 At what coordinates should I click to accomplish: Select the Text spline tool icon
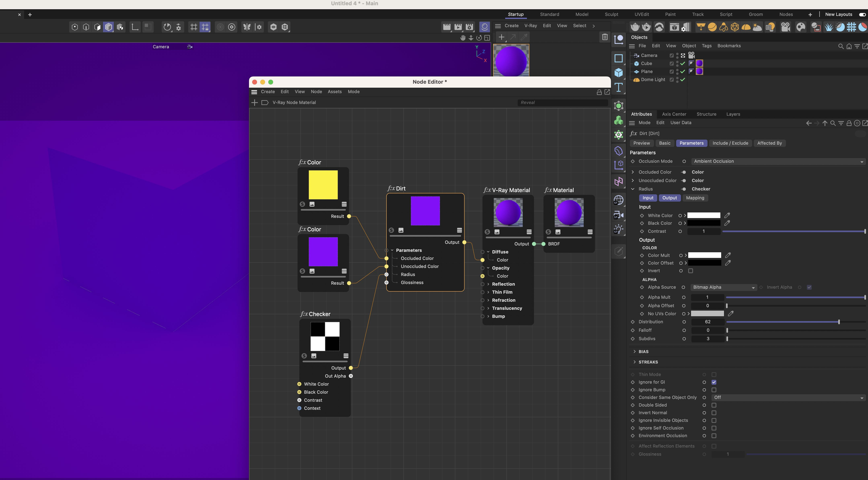[618, 88]
